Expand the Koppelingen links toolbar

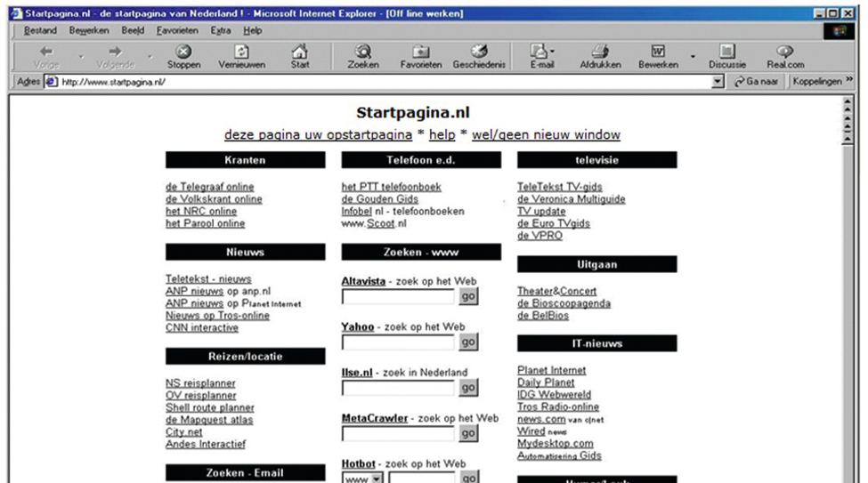coord(829,82)
